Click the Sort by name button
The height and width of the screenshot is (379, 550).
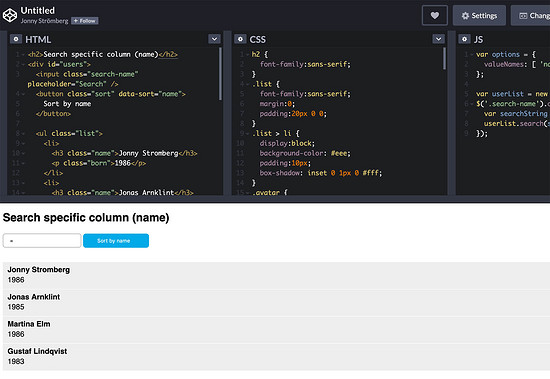point(116,241)
